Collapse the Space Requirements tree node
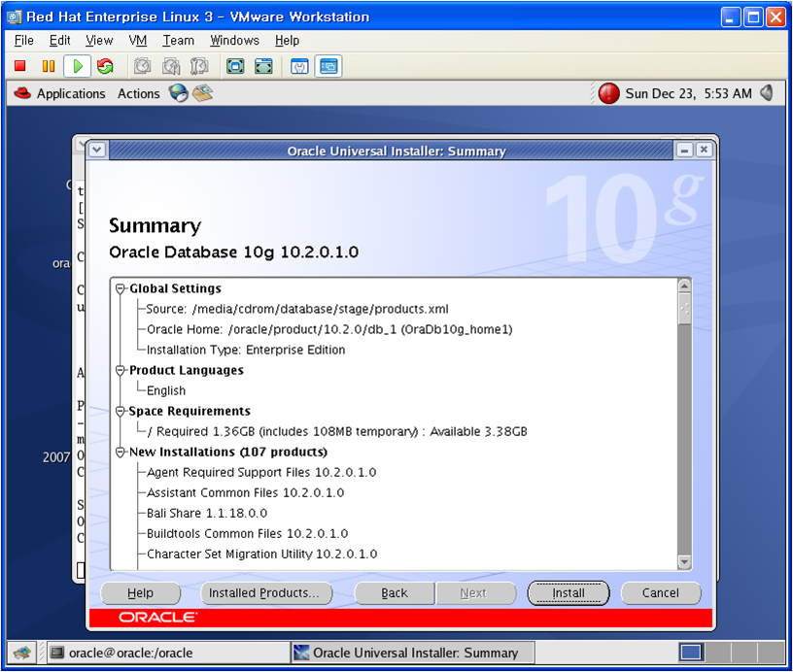 [x=120, y=412]
